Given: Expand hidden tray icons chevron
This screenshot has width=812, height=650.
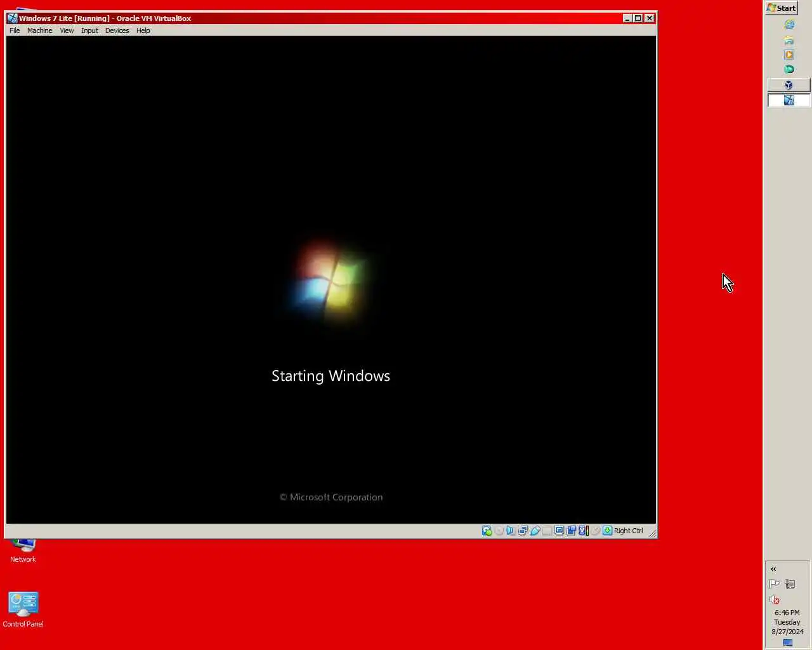Looking at the screenshot, I should tap(773, 569).
